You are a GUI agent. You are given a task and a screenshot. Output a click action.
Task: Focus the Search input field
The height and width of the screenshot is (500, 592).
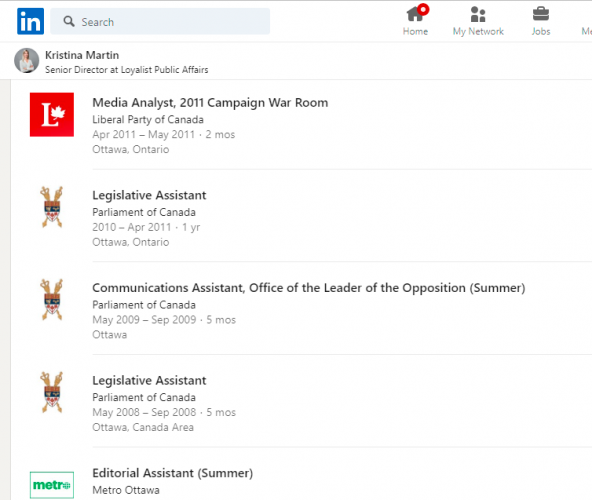click(x=160, y=21)
